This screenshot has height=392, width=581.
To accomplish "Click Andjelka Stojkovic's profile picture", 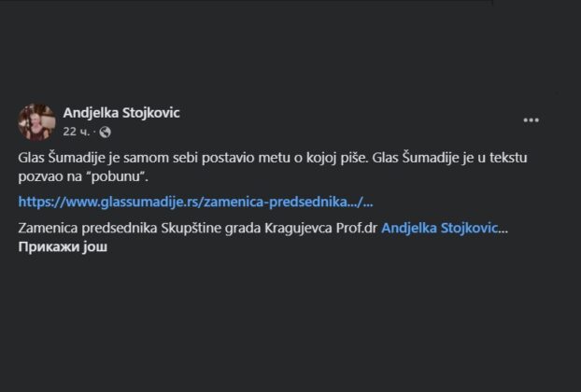I will (x=36, y=122).
